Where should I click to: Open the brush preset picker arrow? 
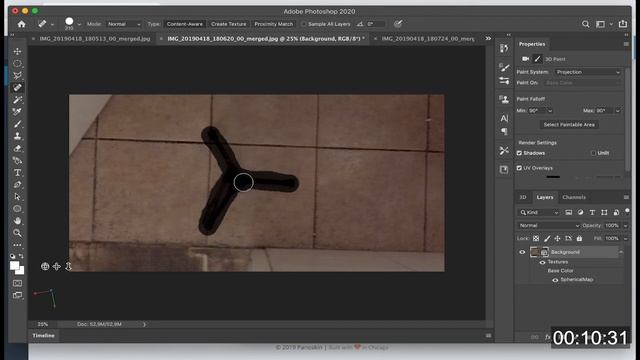pyautogui.click(x=79, y=24)
